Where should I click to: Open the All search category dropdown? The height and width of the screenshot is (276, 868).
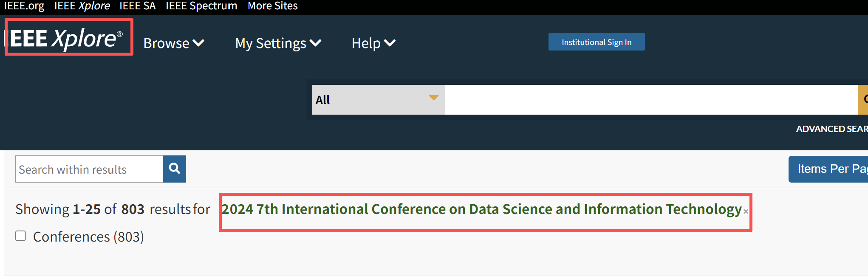tap(378, 100)
